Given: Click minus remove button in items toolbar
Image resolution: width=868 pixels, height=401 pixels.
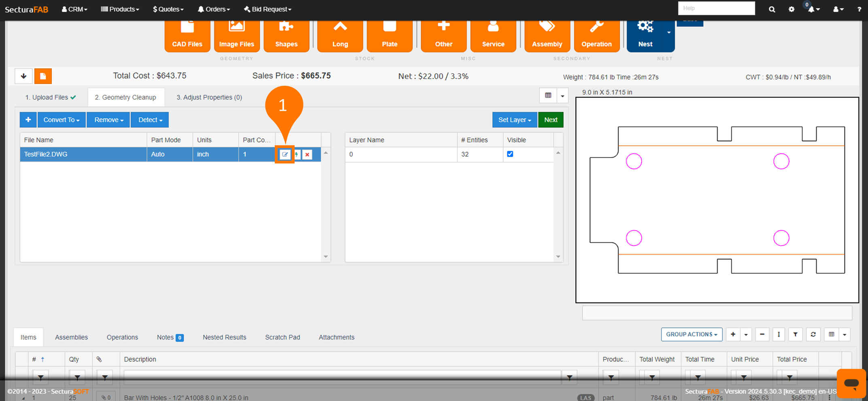Looking at the screenshot, I should pos(762,334).
